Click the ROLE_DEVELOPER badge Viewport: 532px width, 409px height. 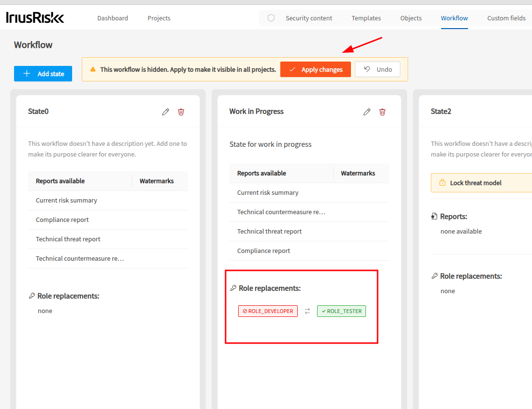[268, 311]
